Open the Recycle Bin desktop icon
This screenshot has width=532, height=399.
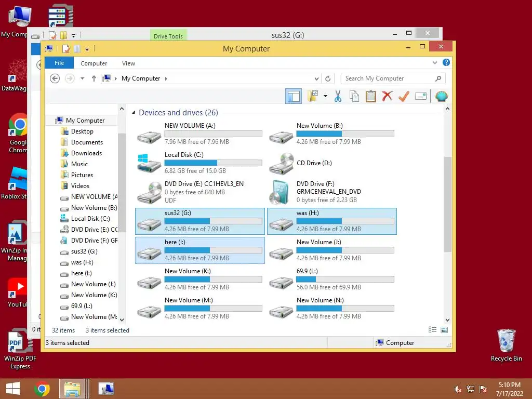click(506, 345)
